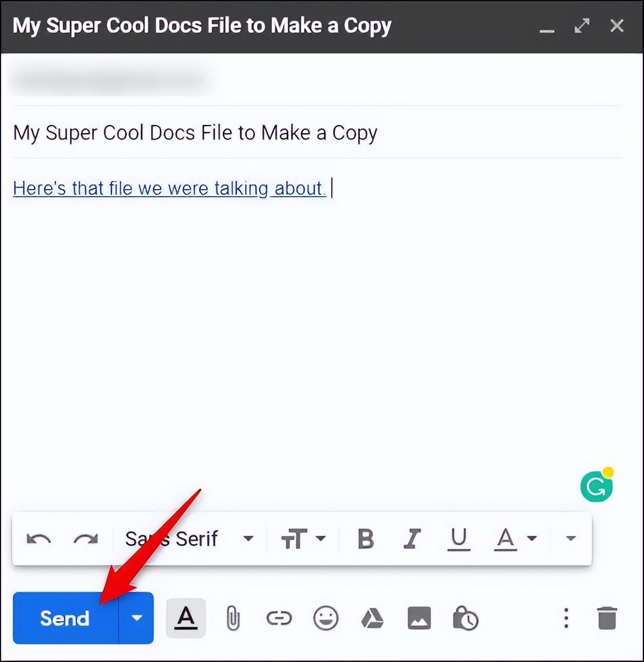The height and width of the screenshot is (662, 644).
Task: Toggle bold formatting
Action: [366, 539]
